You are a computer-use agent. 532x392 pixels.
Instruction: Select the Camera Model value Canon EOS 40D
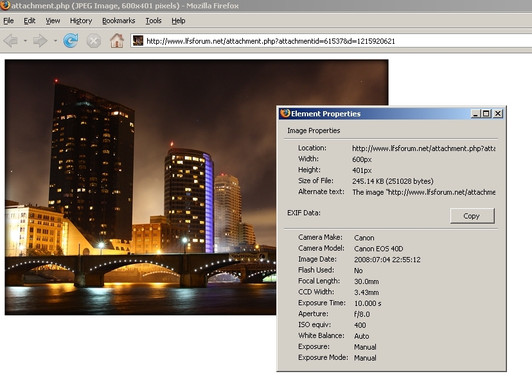click(x=378, y=249)
